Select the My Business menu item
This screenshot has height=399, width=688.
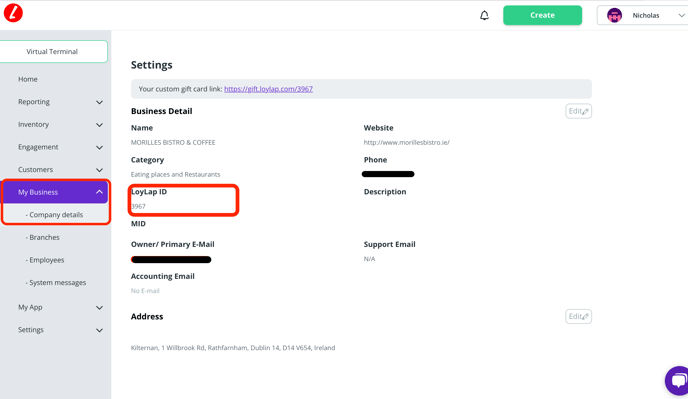coord(55,192)
